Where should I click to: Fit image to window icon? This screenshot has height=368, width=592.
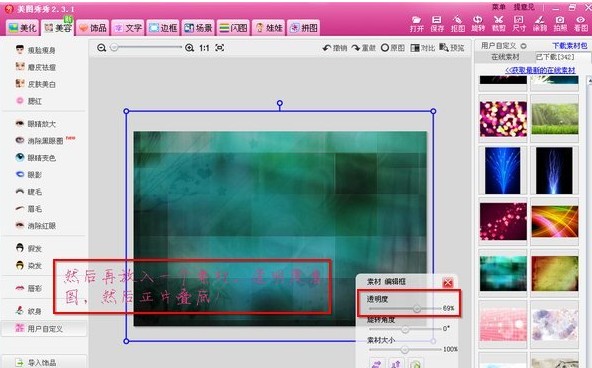coord(219,48)
